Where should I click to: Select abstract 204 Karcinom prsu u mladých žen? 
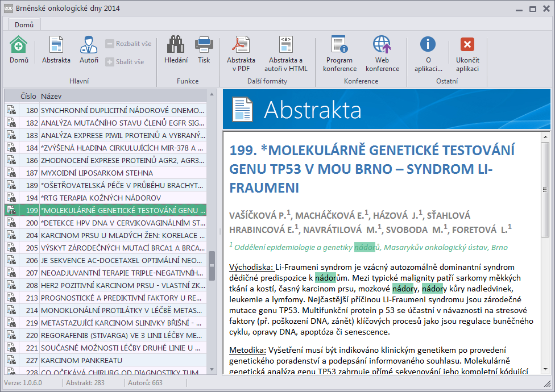pyautogui.click(x=105, y=235)
